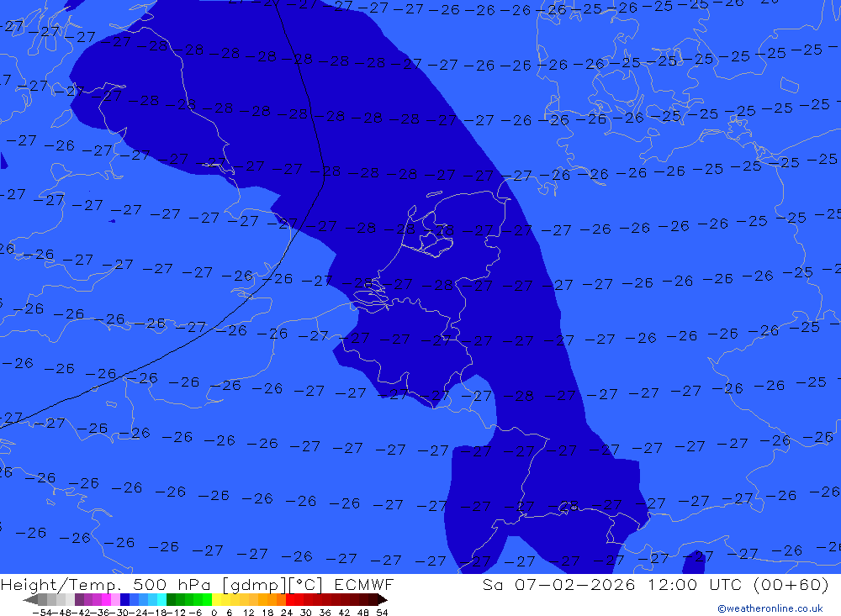
Task: Click the bright red swatch in the legend
Action: coord(290,599)
